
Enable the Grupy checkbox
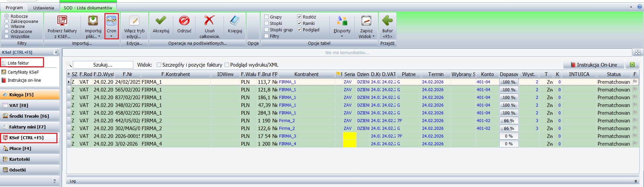click(266, 17)
